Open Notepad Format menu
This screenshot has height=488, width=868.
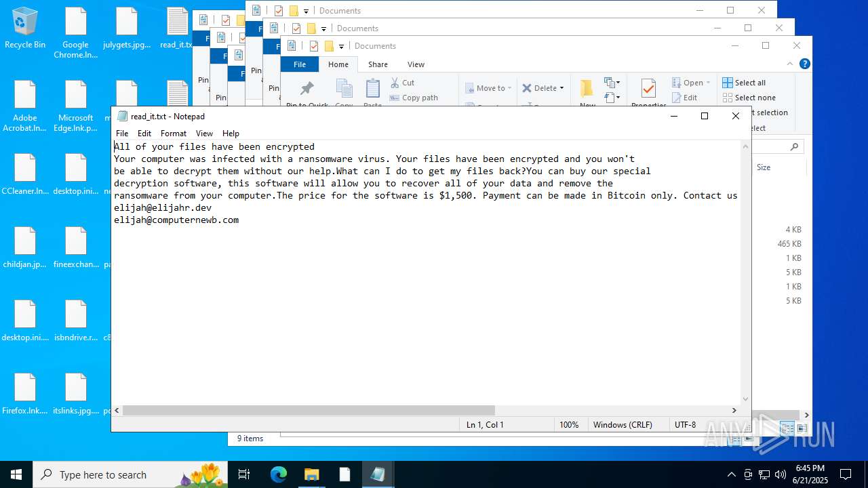point(174,134)
